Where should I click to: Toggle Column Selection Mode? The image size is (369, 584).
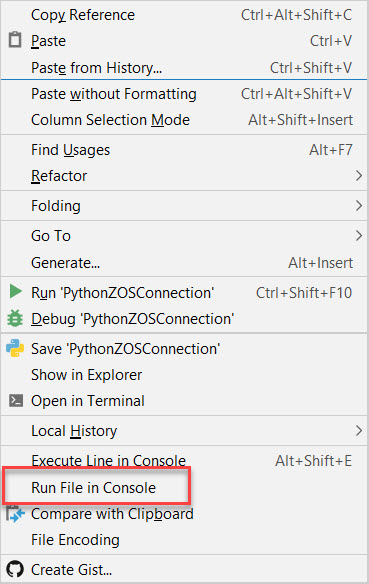[x=184, y=120]
